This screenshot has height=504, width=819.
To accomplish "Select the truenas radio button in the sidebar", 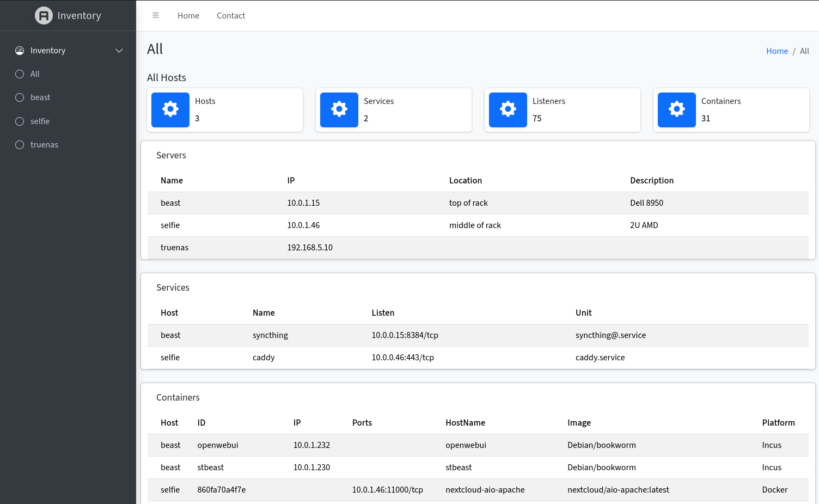I will click(20, 144).
